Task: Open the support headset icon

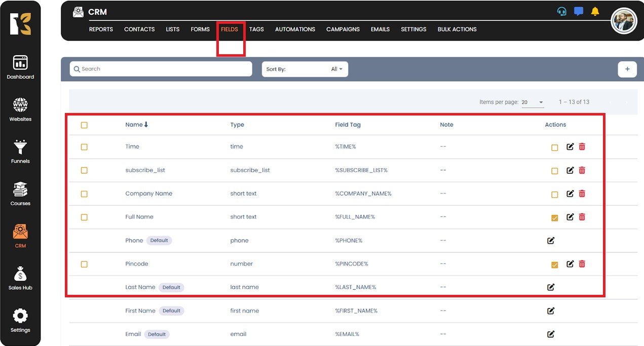Action: [x=561, y=12]
